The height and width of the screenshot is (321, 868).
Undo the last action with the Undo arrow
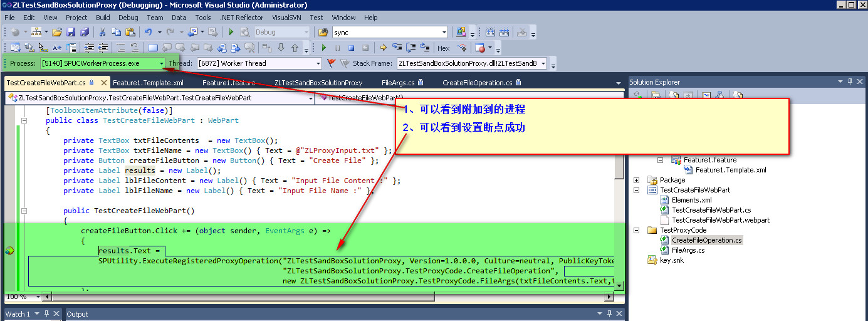pyautogui.click(x=149, y=31)
